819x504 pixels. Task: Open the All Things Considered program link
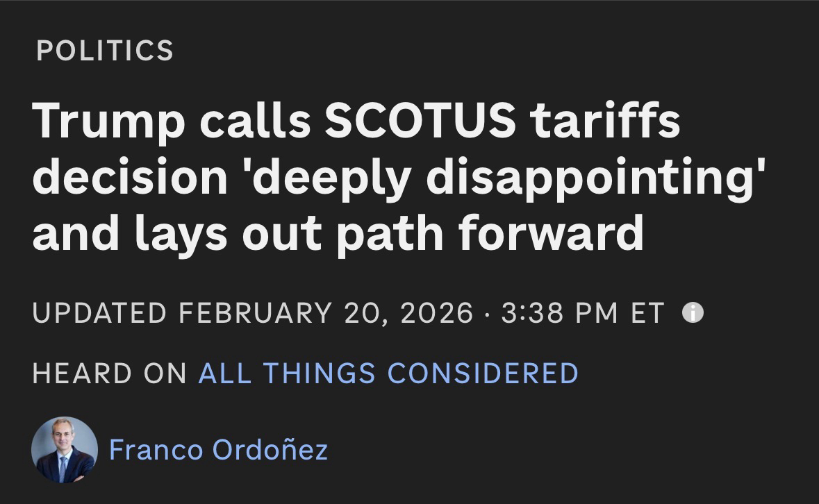tap(388, 373)
